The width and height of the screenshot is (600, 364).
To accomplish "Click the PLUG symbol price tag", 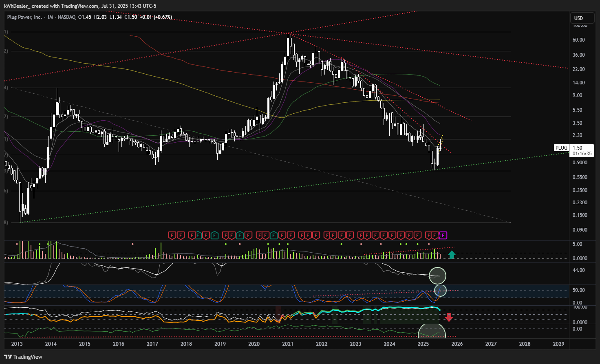I will coord(561,148).
